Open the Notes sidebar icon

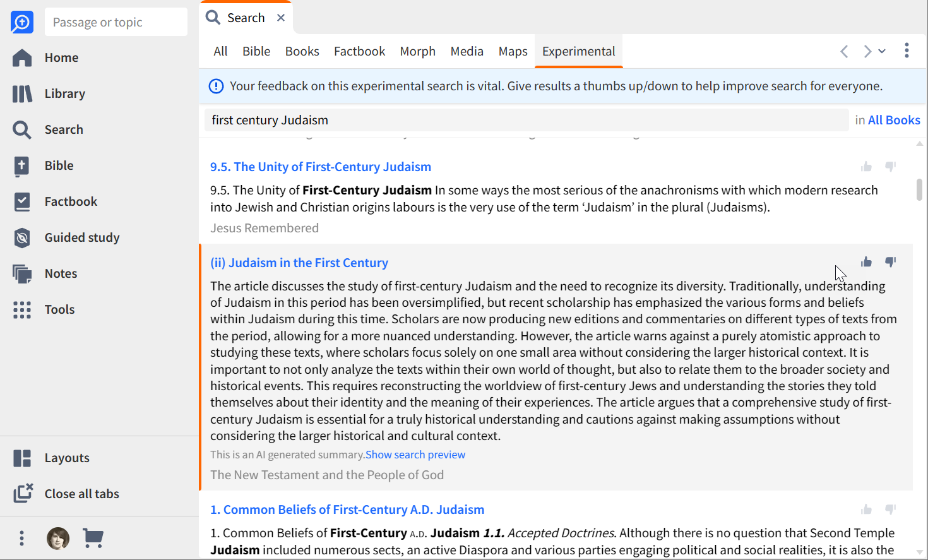click(22, 273)
